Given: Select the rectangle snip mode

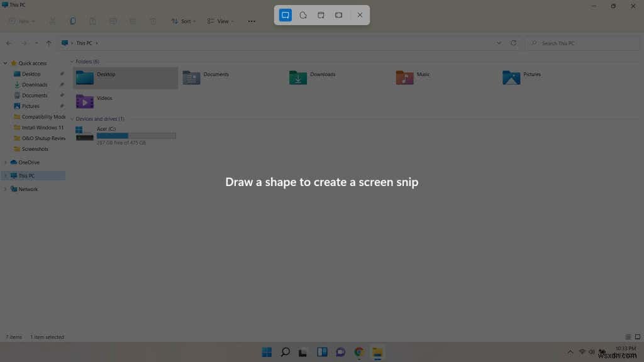Looking at the screenshot, I should [x=285, y=14].
